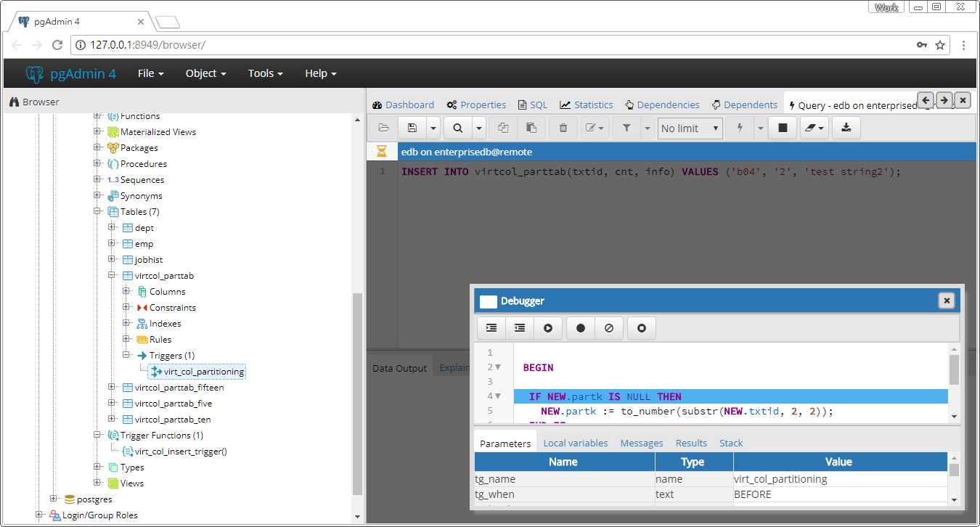Toggle breakpoint filled circle icon in Debugger
Image resolution: width=980 pixels, height=527 pixels.
tap(581, 328)
